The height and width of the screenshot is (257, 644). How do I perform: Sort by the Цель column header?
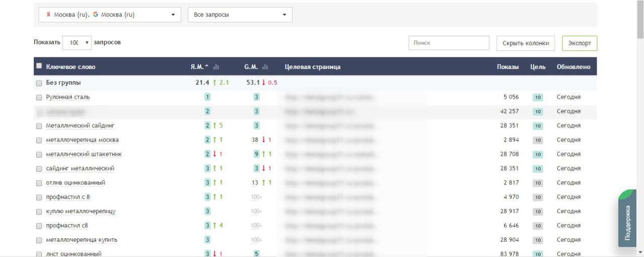pos(538,67)
